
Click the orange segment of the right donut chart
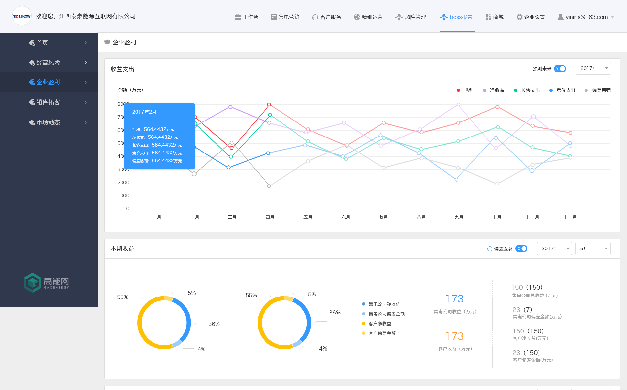pyautogui.click(x=261, y=322)
